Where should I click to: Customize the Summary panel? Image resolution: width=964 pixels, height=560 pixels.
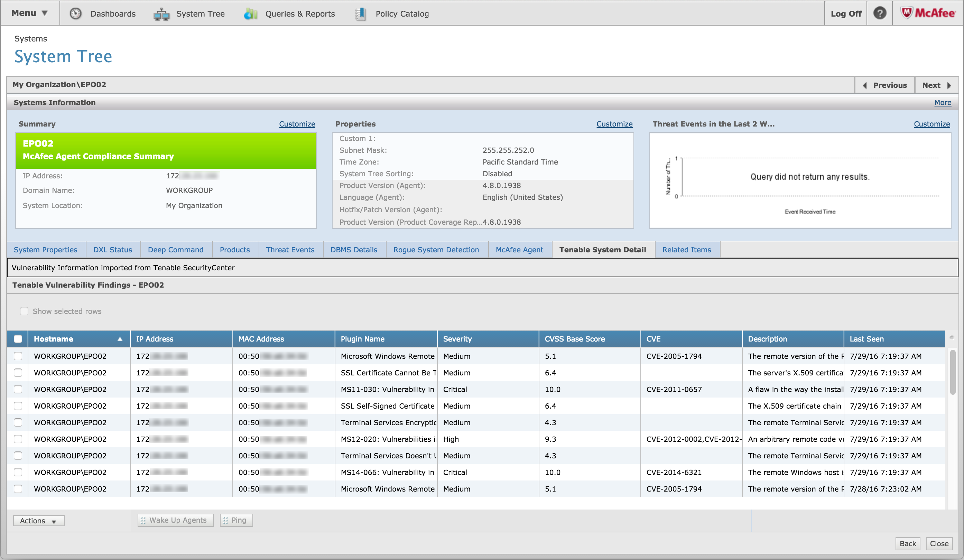click(x=297, y=123)
